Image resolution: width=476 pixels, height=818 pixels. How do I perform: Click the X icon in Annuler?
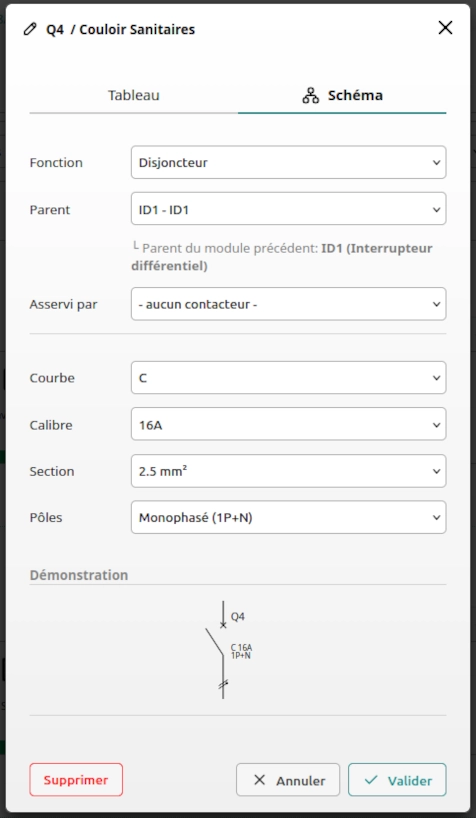(x=259, y=780)
